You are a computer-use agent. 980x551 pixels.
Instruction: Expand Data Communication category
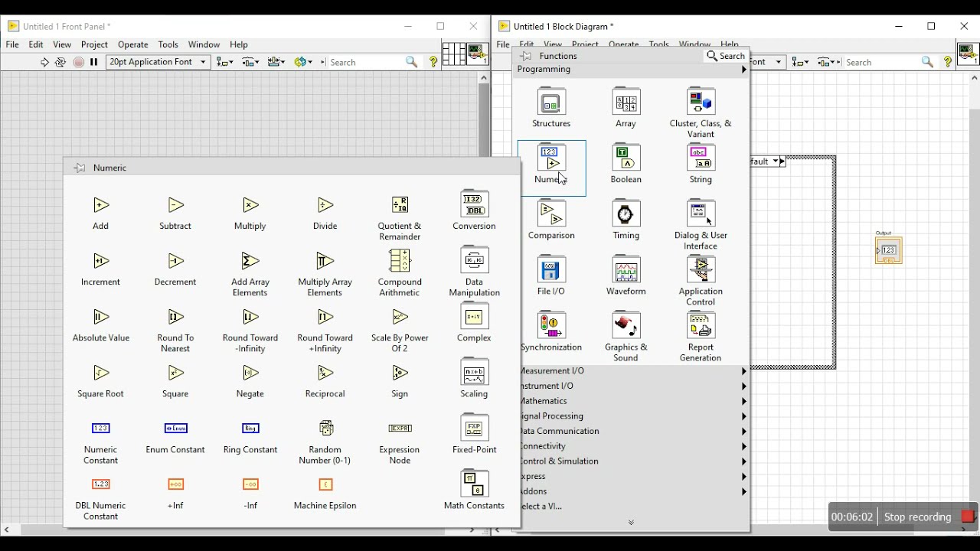[633, 432]
